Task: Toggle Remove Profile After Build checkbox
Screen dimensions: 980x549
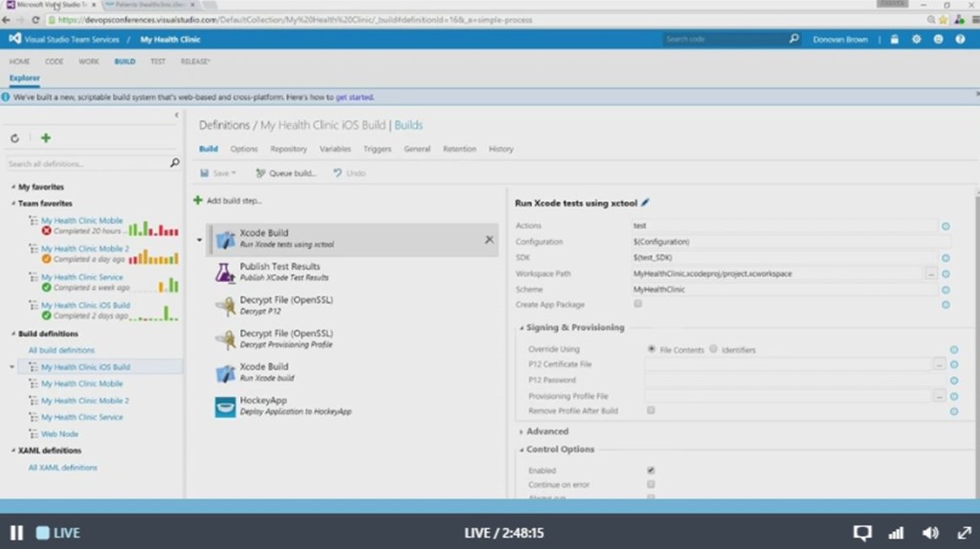Action: [651, 410]
